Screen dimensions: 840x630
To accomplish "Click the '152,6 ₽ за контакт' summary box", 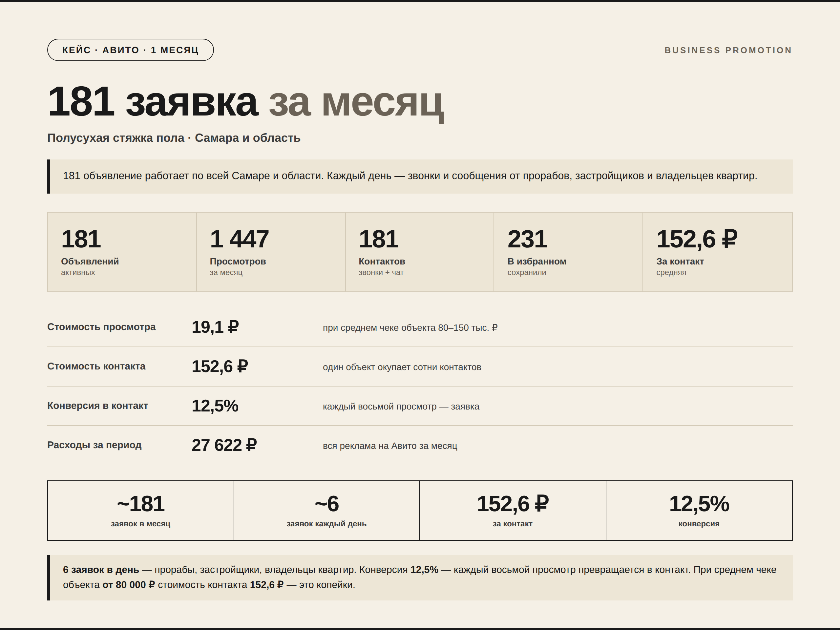I will [x=513, y=510].
